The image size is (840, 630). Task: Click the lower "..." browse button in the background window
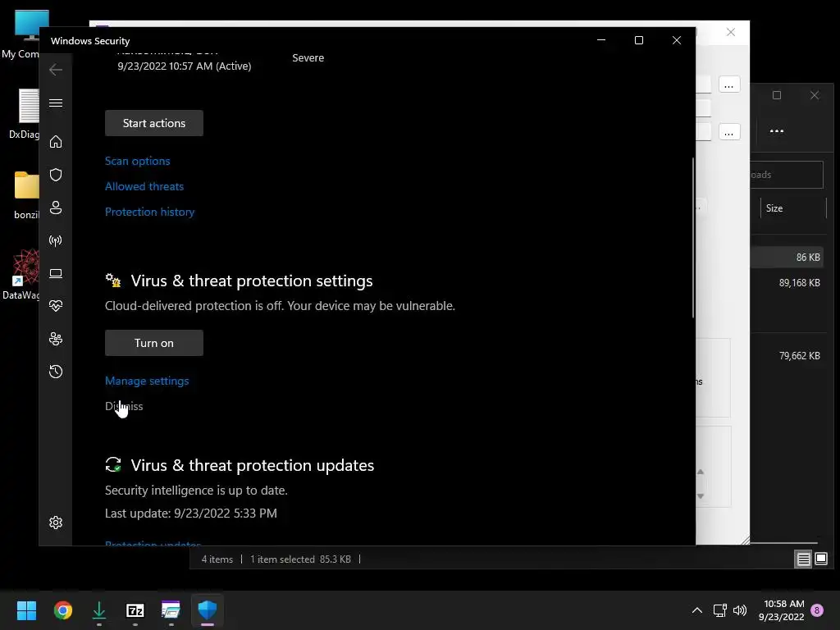pos(729,132)
